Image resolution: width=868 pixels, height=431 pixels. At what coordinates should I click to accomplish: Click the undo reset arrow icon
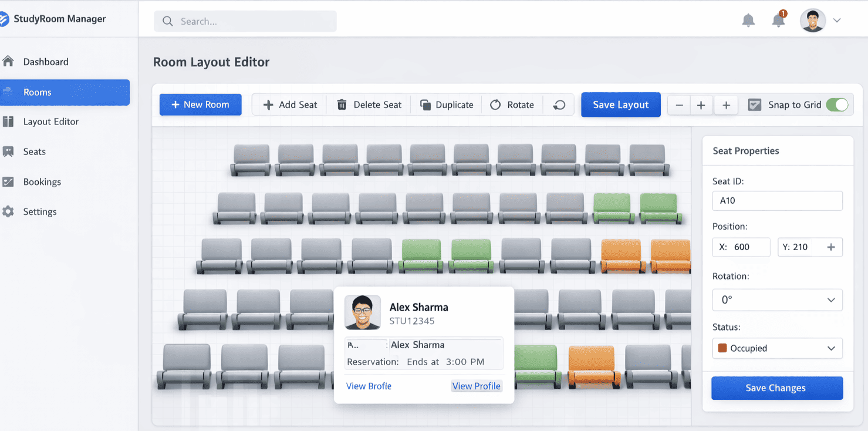559,105
